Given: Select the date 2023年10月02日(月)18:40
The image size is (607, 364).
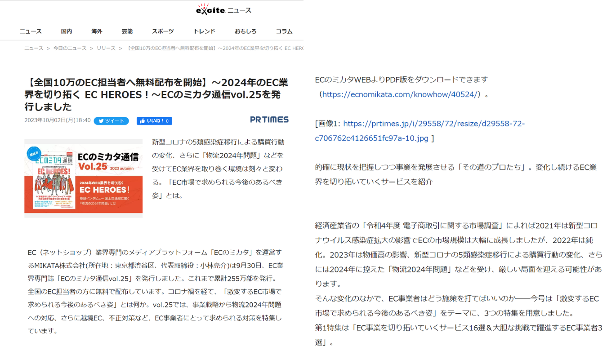Looking at the screenshot, I should [58, 120].
